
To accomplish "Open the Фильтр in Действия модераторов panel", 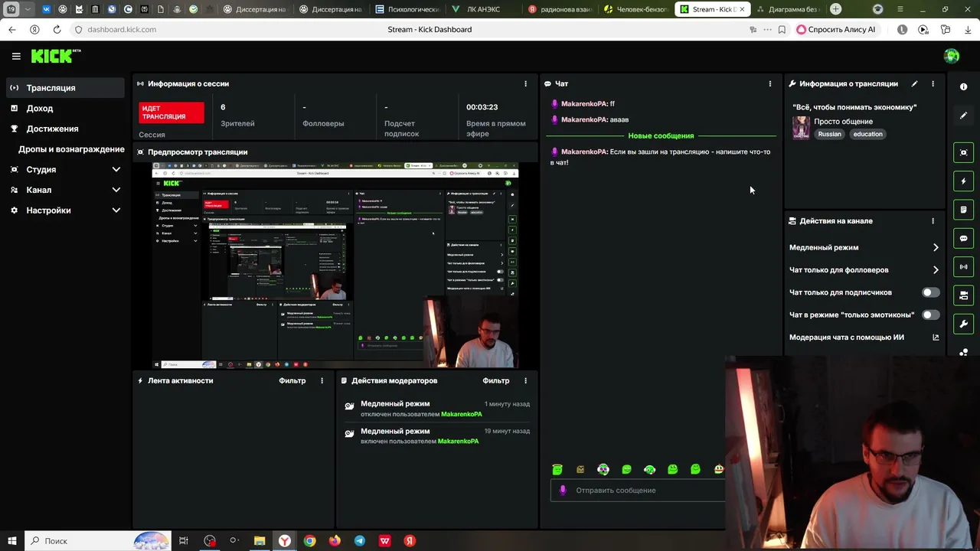I will click(x=496, y=380).
